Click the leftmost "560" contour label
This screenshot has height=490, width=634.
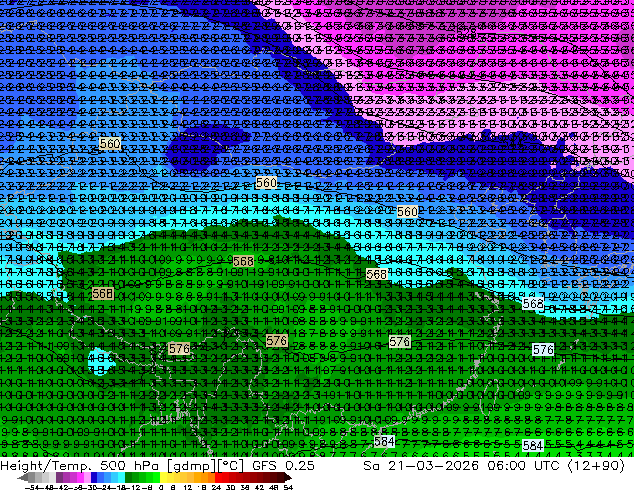pos(110,144)
